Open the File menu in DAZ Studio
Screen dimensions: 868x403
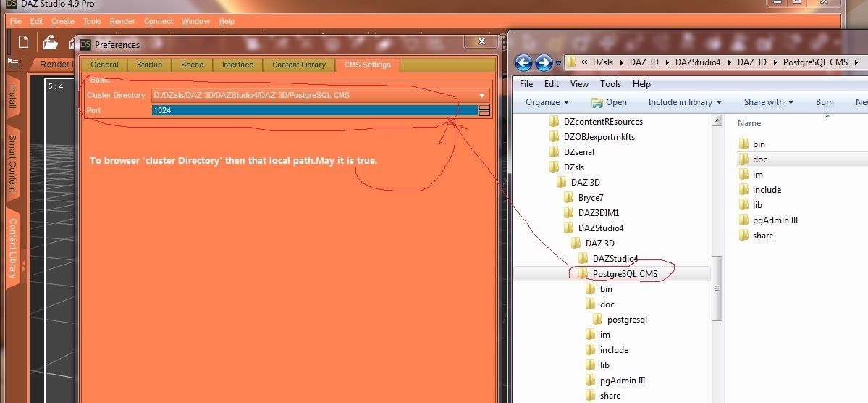point(15,21)
